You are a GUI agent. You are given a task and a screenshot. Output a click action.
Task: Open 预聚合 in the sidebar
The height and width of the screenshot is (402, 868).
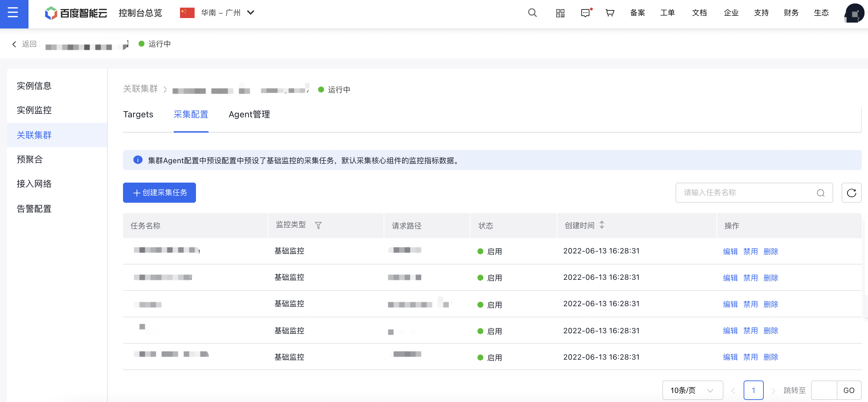point(30,159)
